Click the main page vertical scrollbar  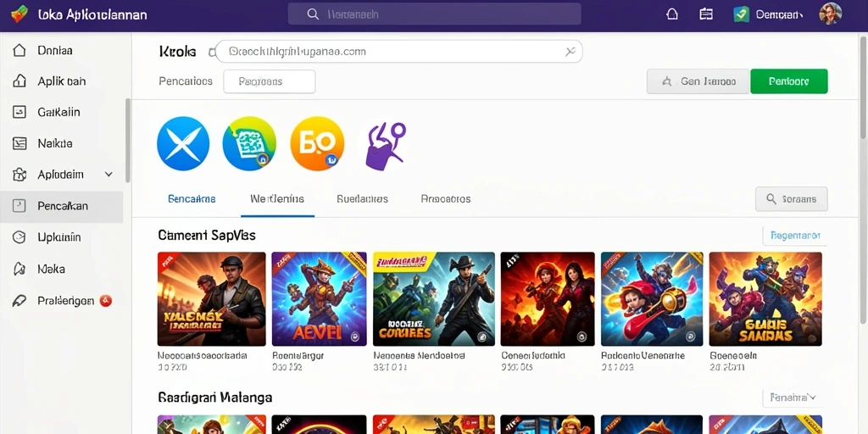point(864,88)
